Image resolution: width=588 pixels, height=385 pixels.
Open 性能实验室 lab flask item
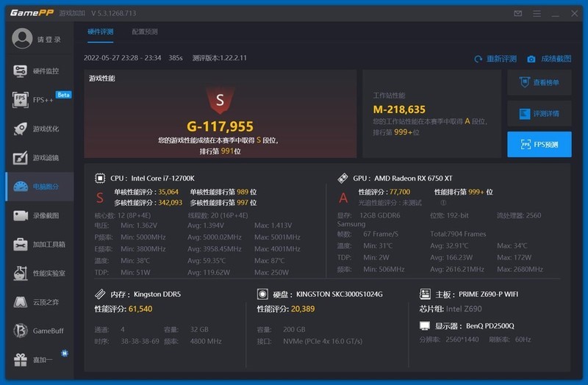[x=40, y=273]
